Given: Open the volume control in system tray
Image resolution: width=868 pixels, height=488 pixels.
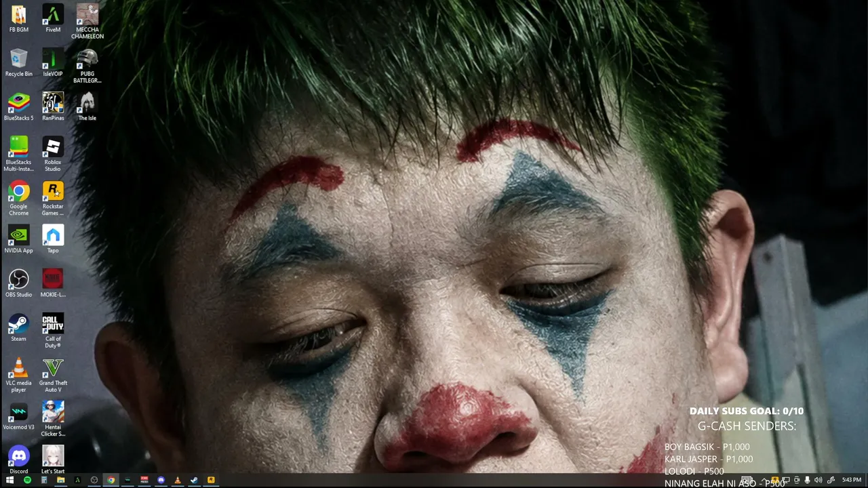Looking at the screenshot, I should point(818,481).
